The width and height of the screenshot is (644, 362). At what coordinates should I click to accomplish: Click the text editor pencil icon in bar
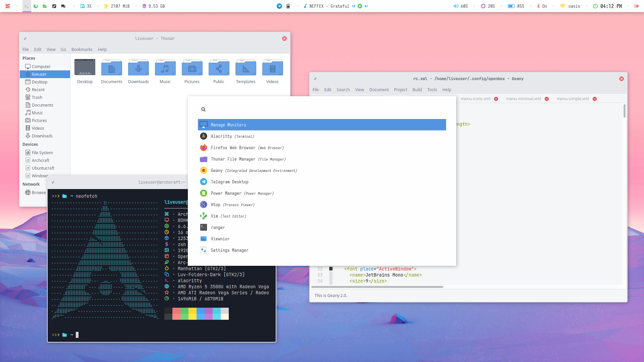tap(54, 6)
